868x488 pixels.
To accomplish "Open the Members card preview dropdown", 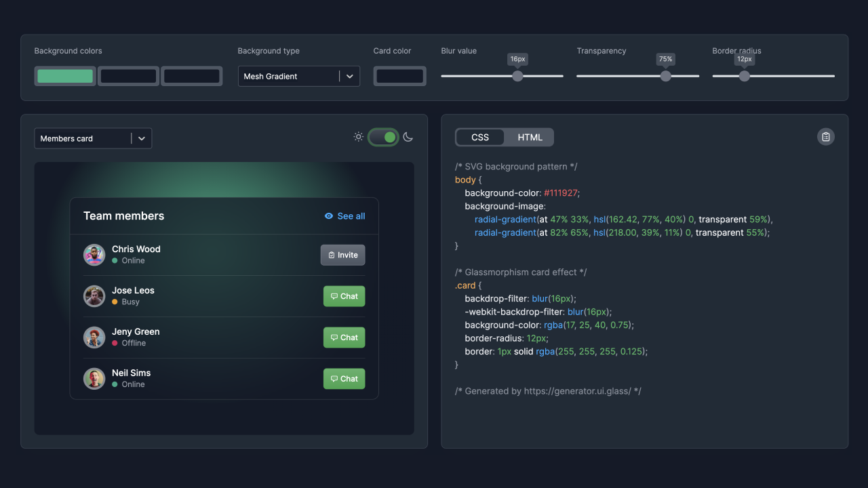I will coord(93,138).
